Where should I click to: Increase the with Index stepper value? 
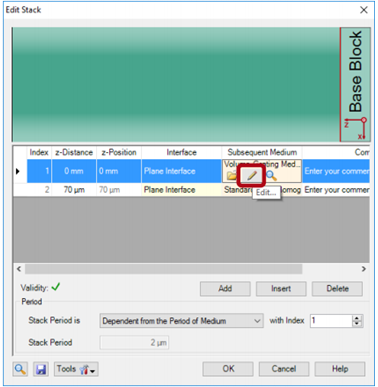click(357, 318)
